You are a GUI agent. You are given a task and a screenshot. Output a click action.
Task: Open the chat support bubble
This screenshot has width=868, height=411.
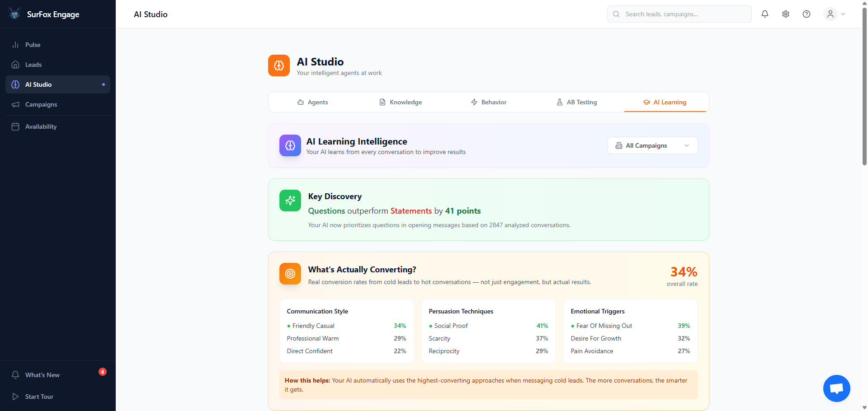836,388
